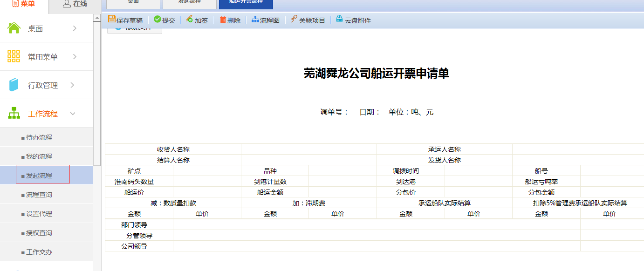Click the 收货人名称 value cell
The height and width of the screenshot is (271, 644).
point(309,149)
